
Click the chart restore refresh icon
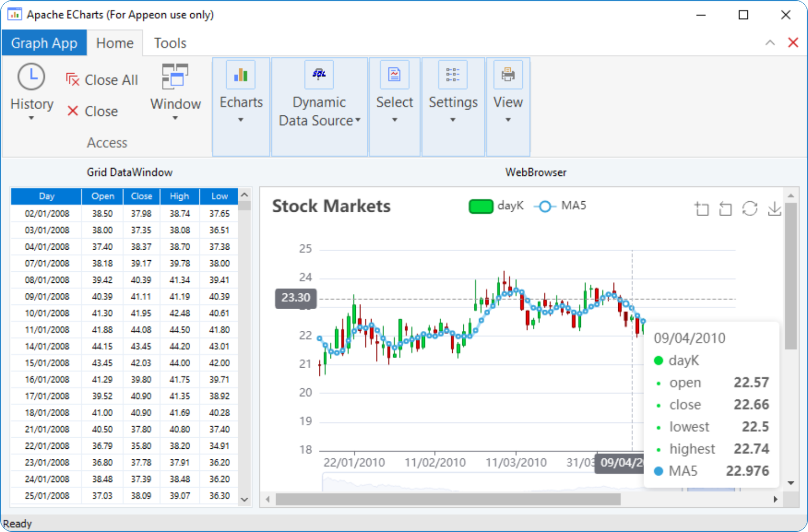pyautogui.click(x=750, y=209)
